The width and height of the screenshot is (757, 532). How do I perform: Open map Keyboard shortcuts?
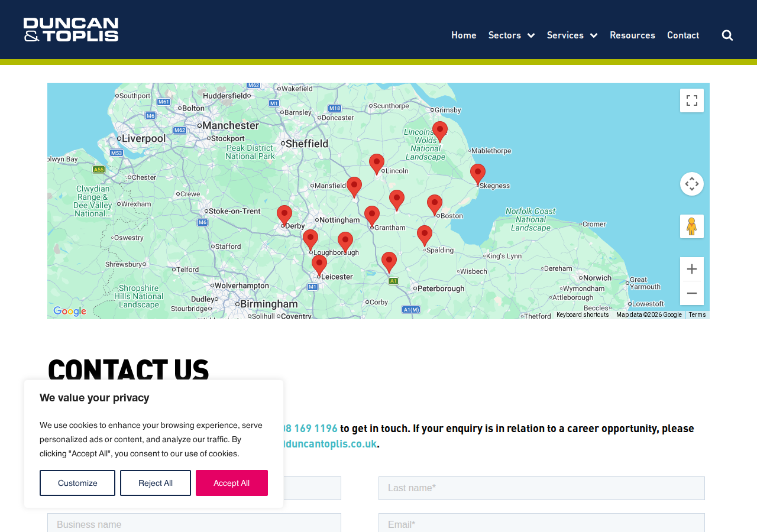coord(583,315)
